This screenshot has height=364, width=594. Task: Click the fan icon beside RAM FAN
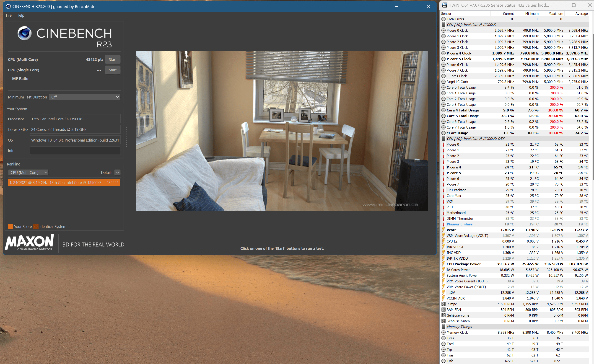pos(443,310)
